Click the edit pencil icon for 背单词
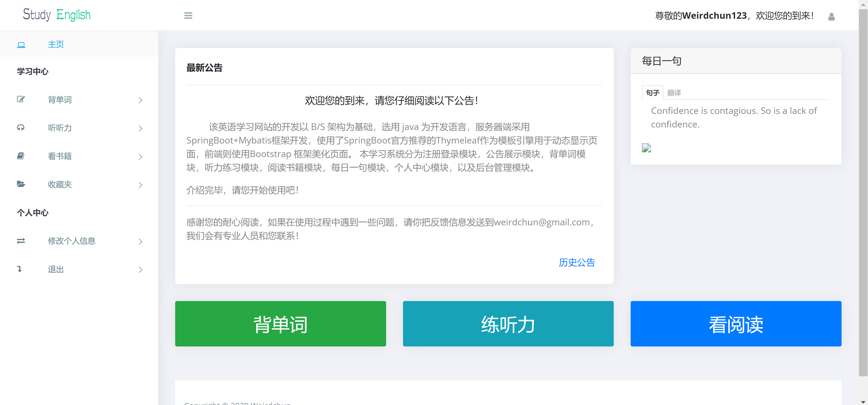 click(x=21, y=99)
